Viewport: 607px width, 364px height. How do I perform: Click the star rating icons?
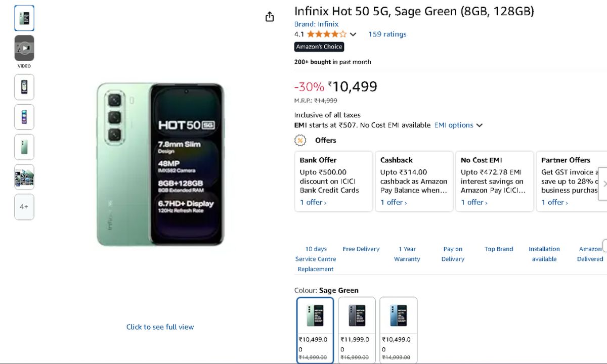point(326,34)
